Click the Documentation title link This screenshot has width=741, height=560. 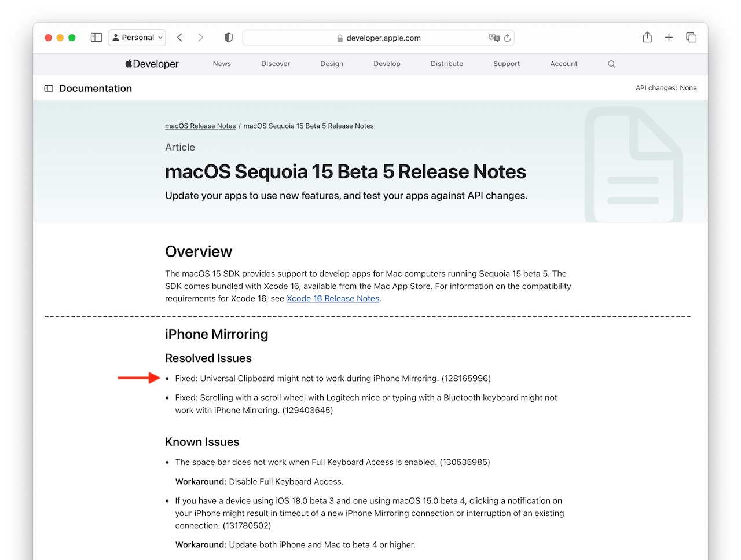pyautogui.click(x=96, y=89)
